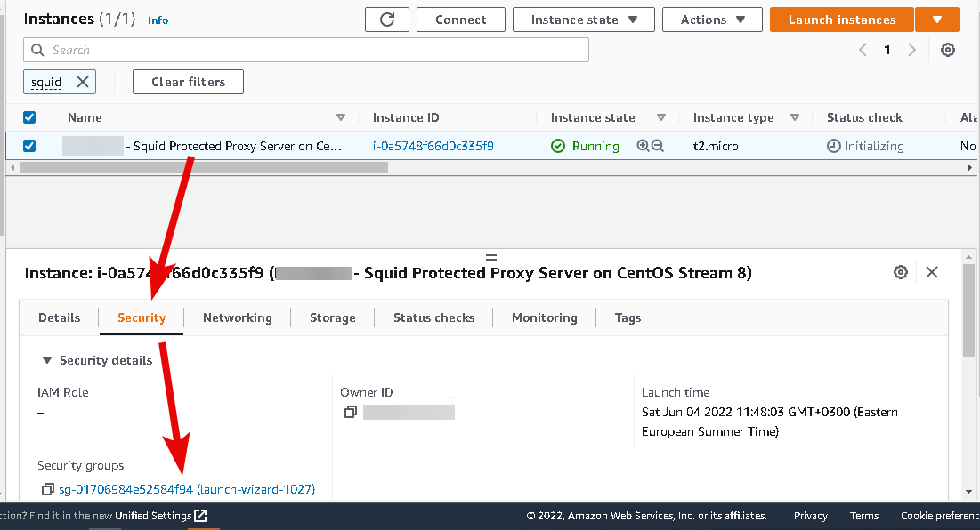The height and width of the screenshot is (530, 980).
Task: Click the Connect button
Action: [460, 20]
